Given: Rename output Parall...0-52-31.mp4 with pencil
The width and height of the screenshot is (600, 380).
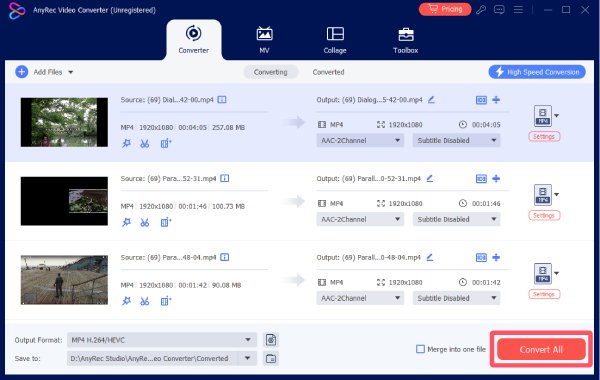Looking at the screenshot, I should (x=430, y=178).
